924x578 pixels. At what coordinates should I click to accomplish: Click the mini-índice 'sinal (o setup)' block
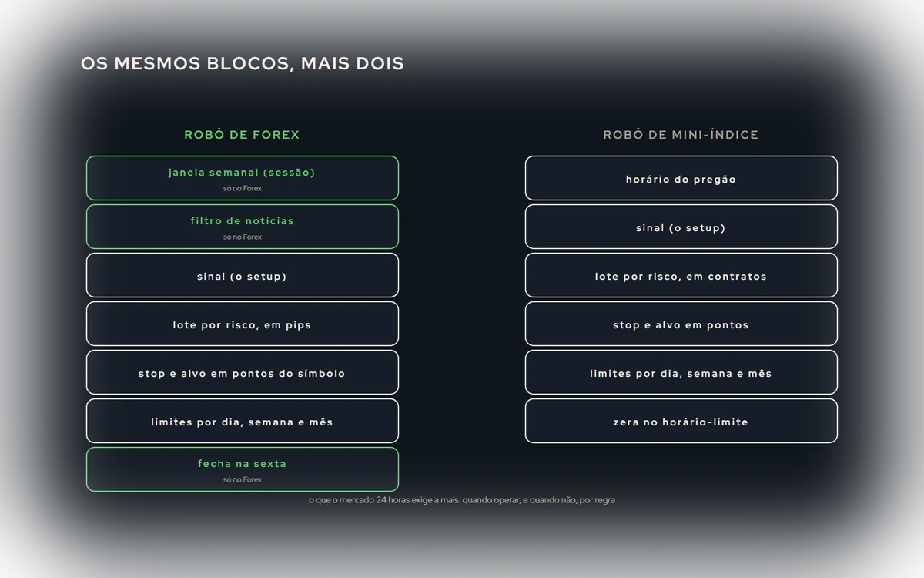681,227
